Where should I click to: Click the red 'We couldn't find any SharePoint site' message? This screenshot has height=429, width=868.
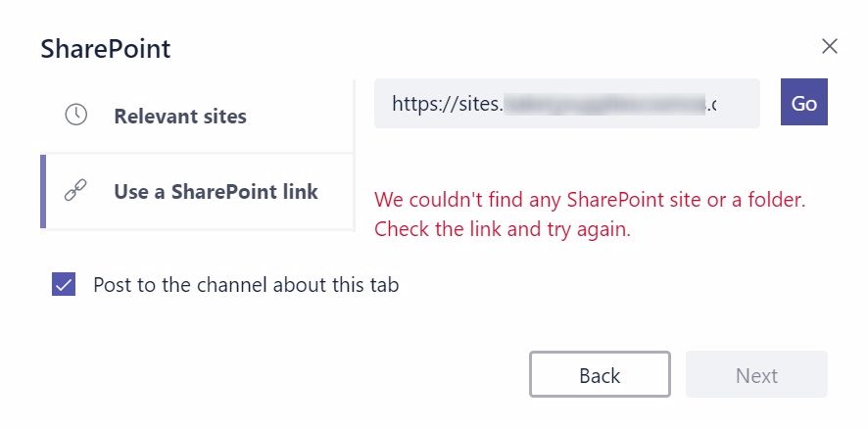click(590, 200)
